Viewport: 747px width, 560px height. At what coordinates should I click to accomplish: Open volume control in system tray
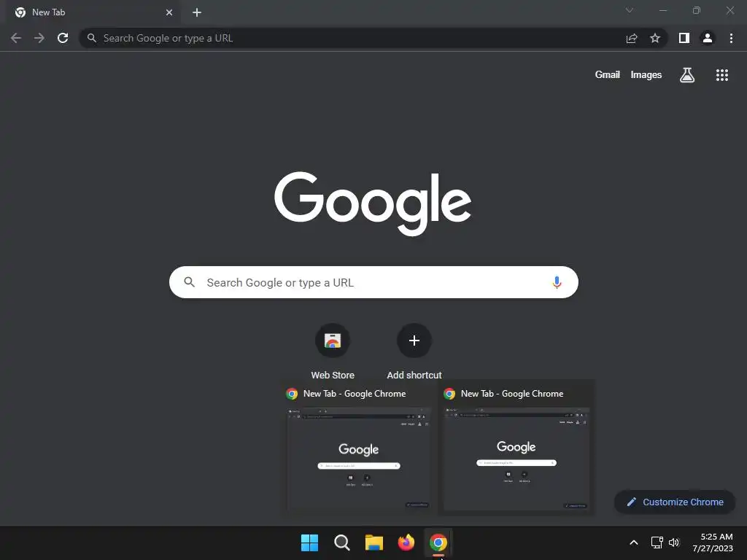pyautogui.click(x=673, y=542)
